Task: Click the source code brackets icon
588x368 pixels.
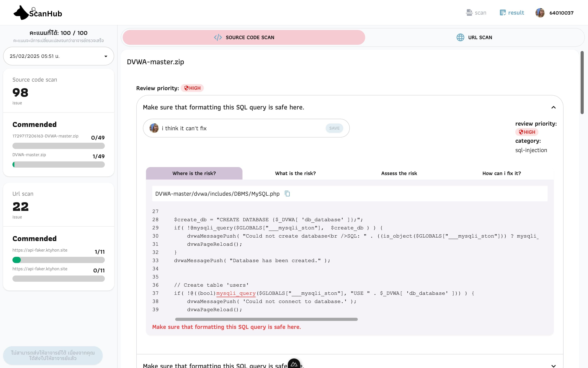Action: pos(218,37)
